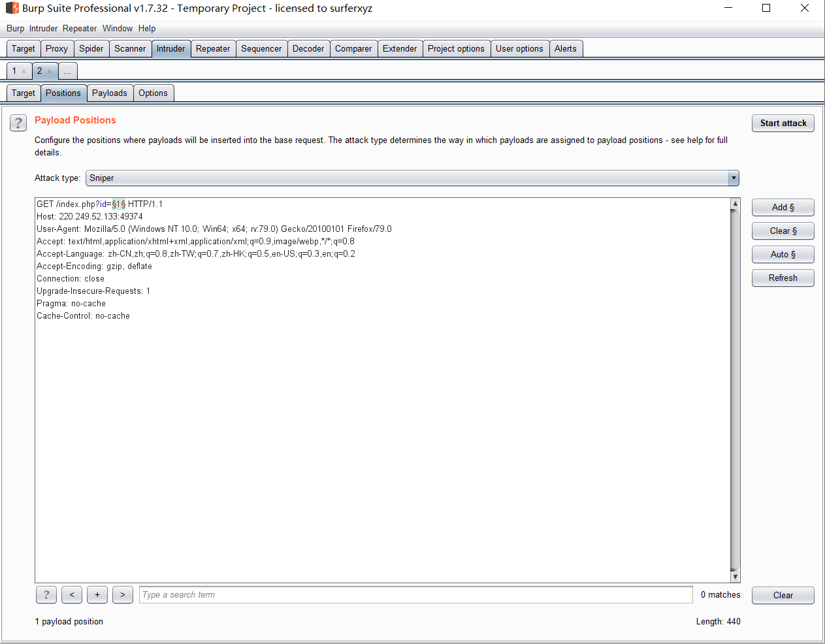Click the User-Agent header line
Viewport: 825px width, 644px height.
tap(214, 229)
